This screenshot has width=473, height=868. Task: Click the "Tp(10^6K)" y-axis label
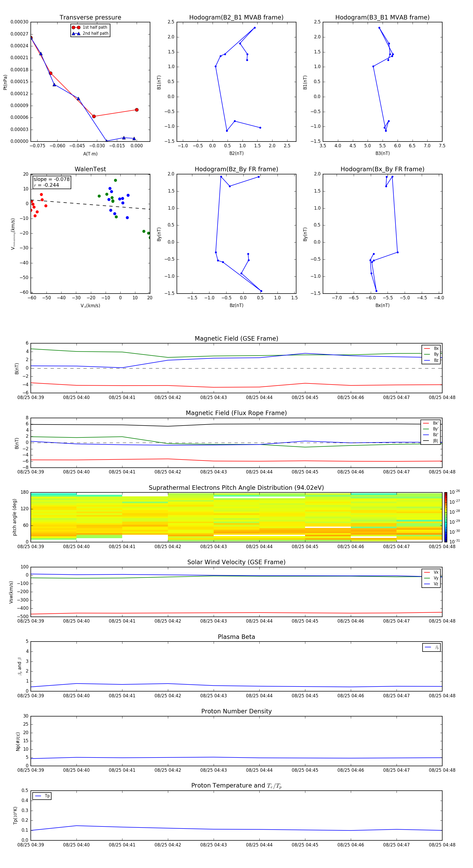tap(15, 815)
